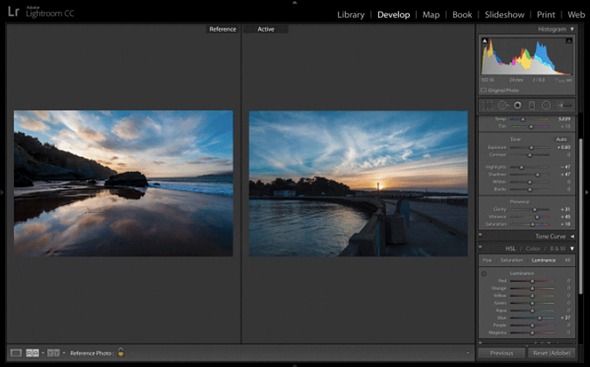Image resolution: width=590 pixels, height=367 pixels.
Task: Click the Previous button
Action: tap(501, 353)
